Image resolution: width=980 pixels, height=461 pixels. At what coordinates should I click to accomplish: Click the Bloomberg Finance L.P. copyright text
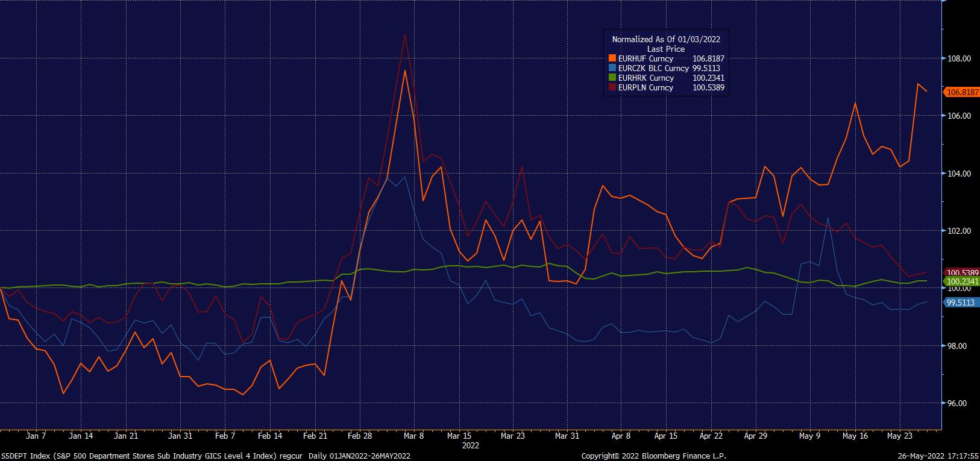tap(654, 456)
